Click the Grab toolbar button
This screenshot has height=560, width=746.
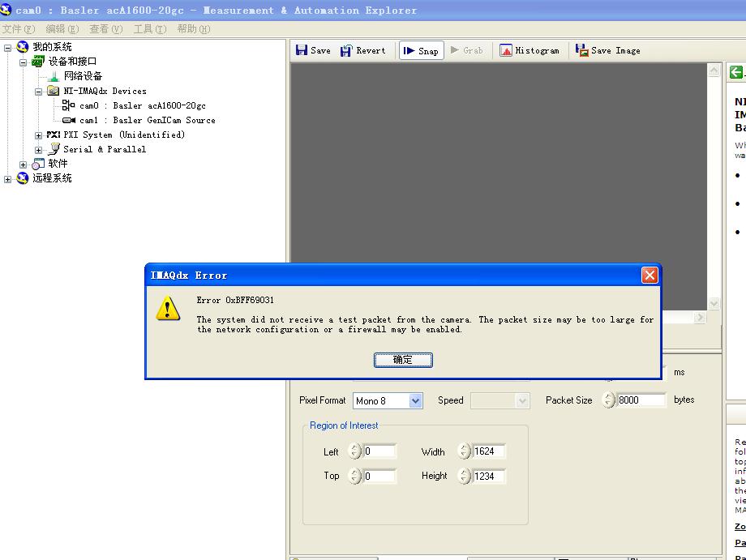[466, 50]
